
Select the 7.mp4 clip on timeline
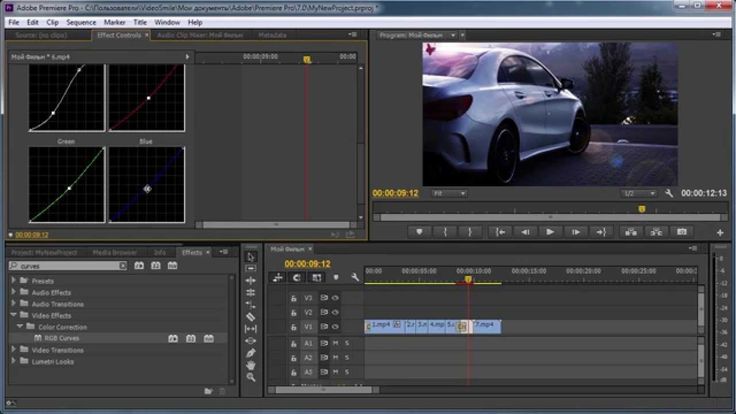[x=485, y=325]
